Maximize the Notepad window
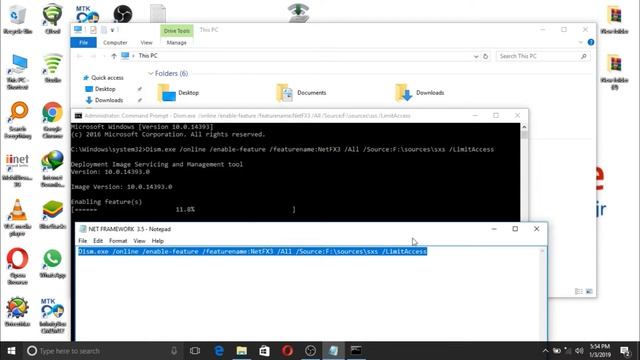Screen dimensions: 640x360 (x=515, y=229)
